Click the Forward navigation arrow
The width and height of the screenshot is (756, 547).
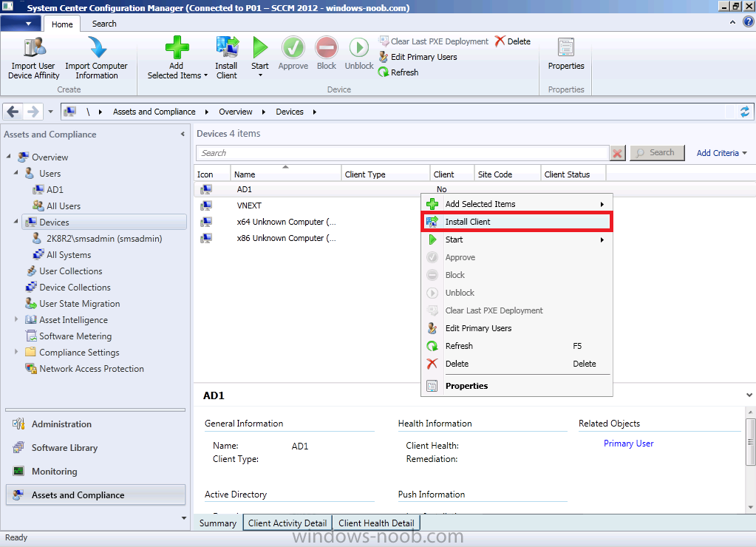pos(33,112)
